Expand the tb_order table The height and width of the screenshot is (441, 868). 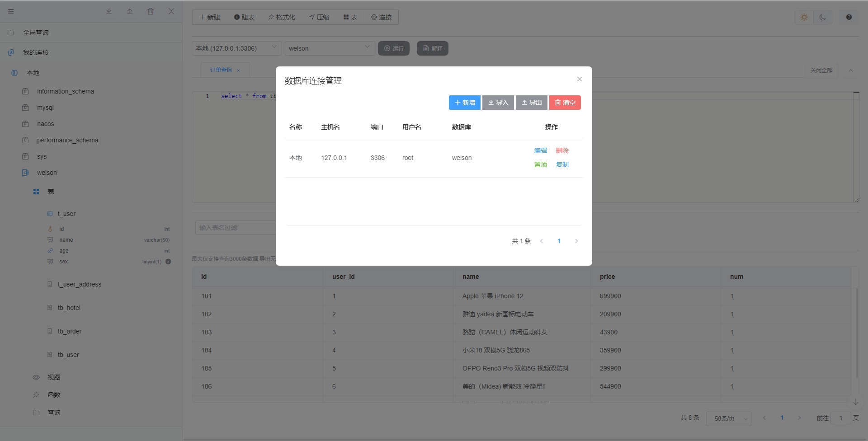pos(69,331)
